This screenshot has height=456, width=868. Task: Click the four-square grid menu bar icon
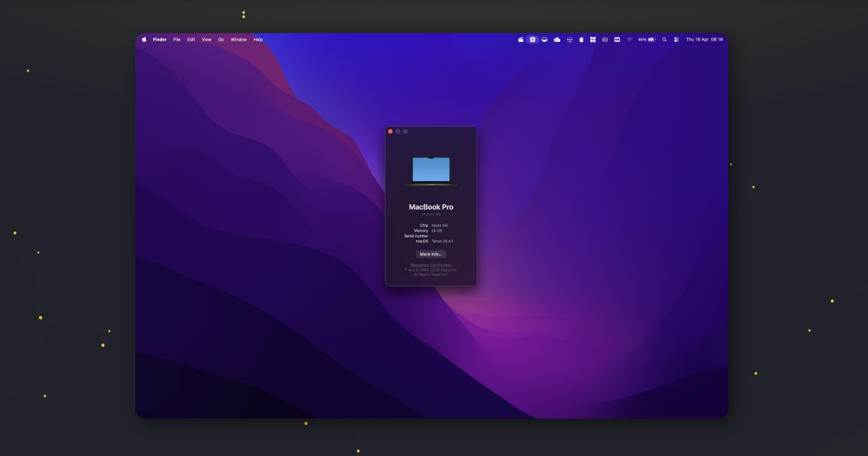coord(593,40)
